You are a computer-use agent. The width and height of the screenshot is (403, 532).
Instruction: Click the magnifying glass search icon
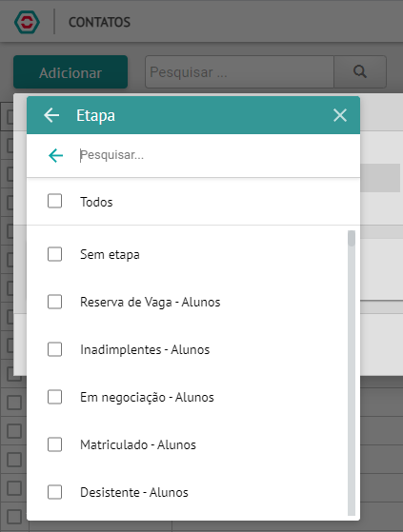point(360,72)
